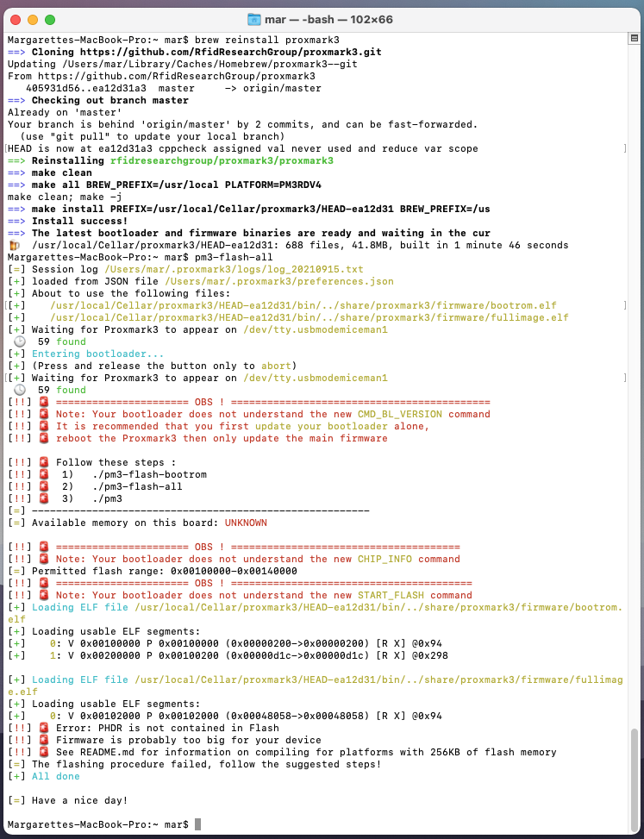The image size is (644, 839).
Task: Click the siren icon next to step 1) ./pm3-flash-bootrom
Action: pyautogui.click(x=44, y=474)
